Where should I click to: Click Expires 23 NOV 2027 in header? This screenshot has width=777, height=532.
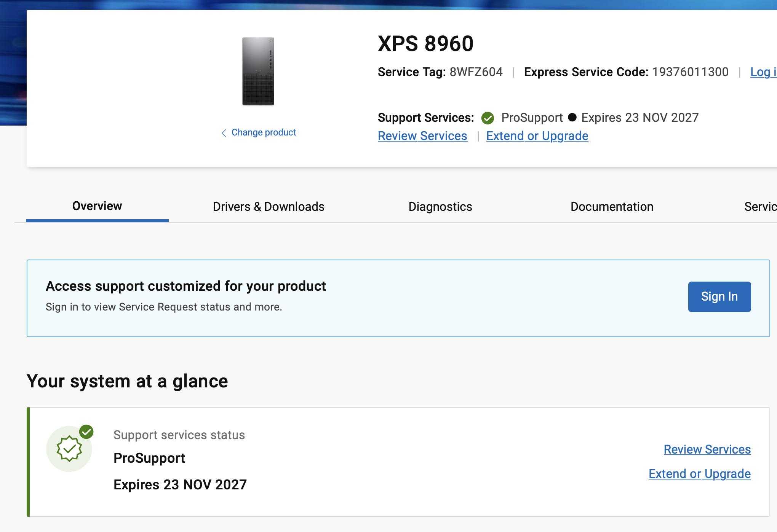coord(640,118)
